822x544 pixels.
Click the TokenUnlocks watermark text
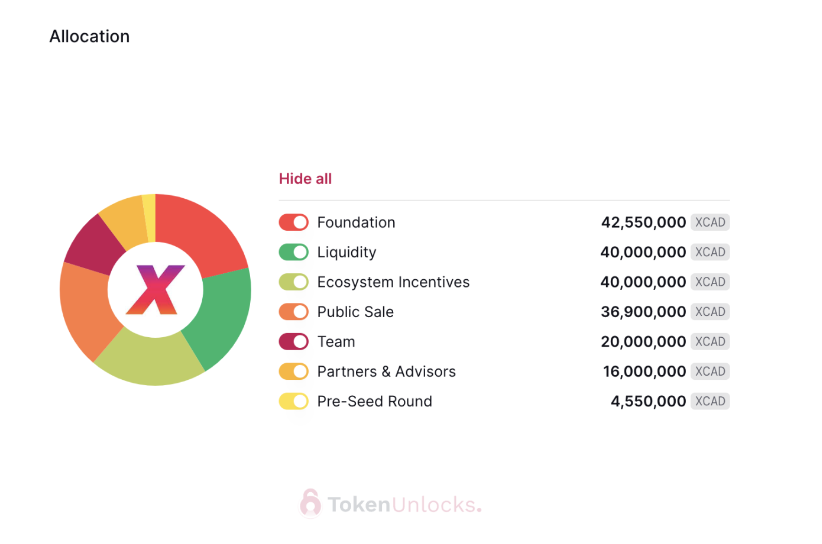[x=404, y=505]
